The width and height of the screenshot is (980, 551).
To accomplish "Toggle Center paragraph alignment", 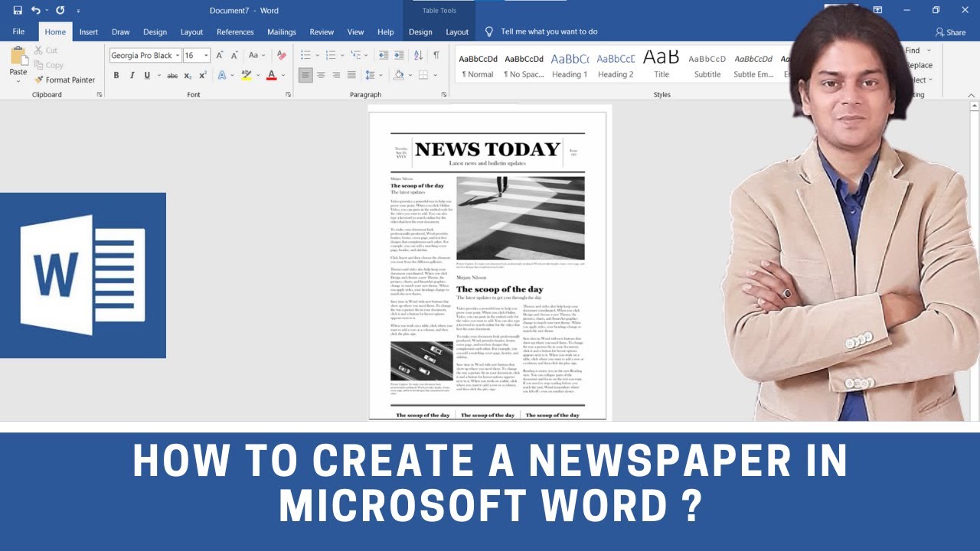I will coord(321,75).
